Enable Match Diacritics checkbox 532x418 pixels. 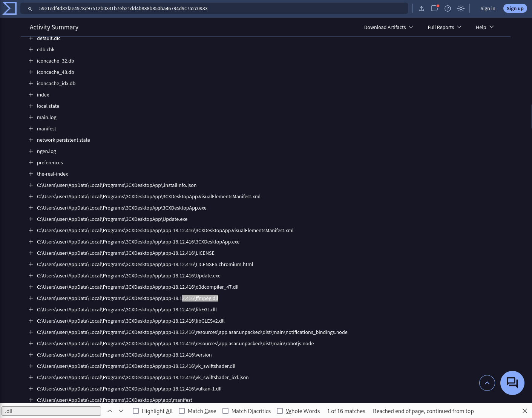click(x=225, y=411)
